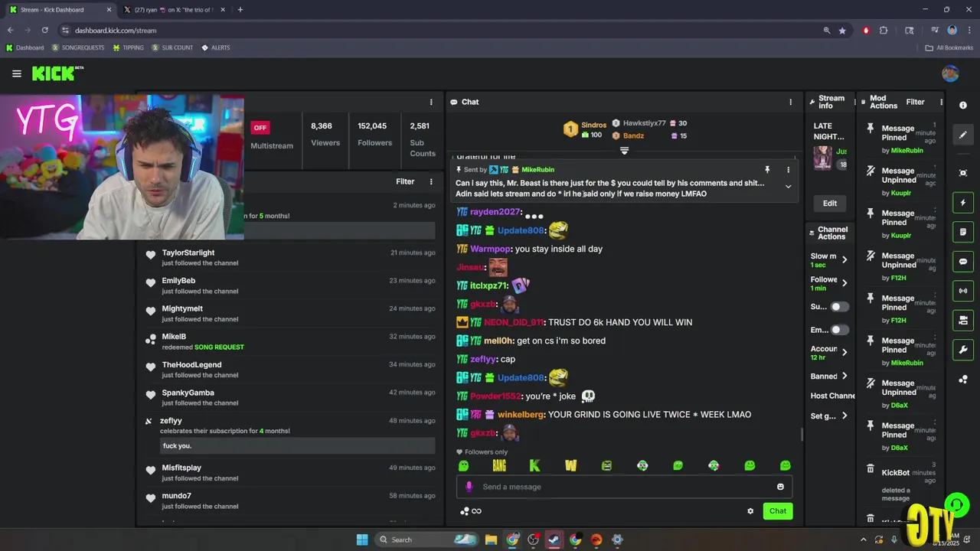Click the lightning bolt quick actions icon
The height and width of the screenshot is (551, 980).
[x=963, y=203]
